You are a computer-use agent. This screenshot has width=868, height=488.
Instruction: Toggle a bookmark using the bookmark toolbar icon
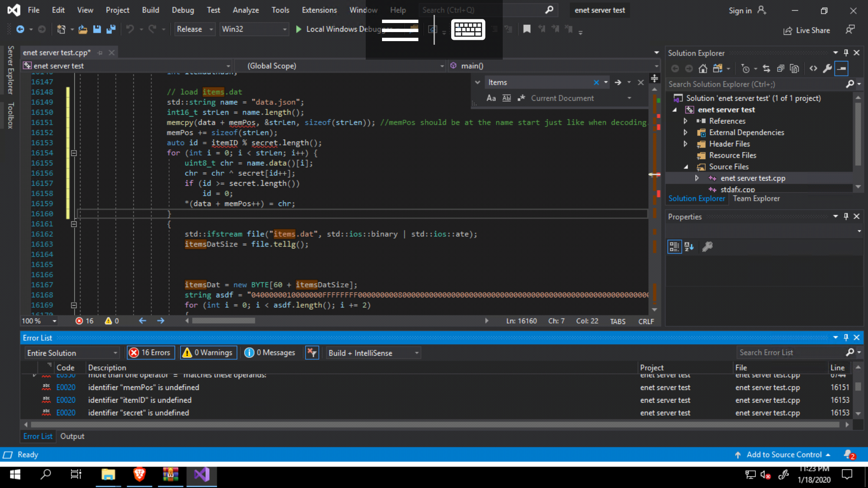click(527, 29)
